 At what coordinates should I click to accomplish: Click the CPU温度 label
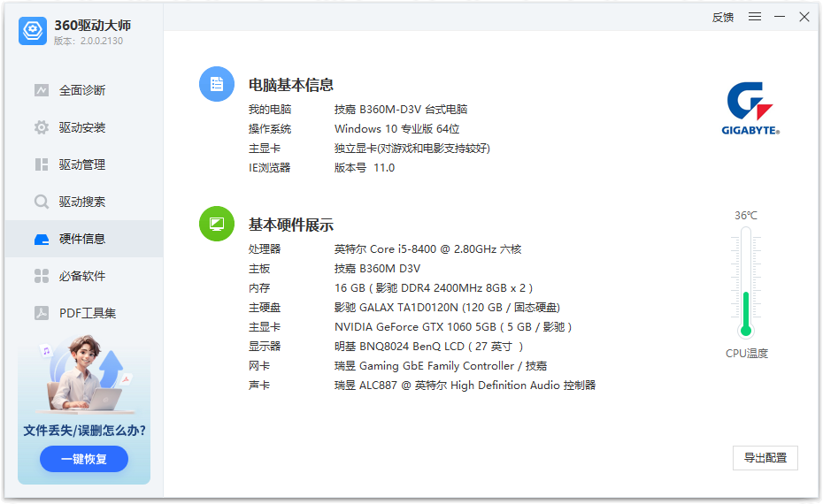click(746, 354)
